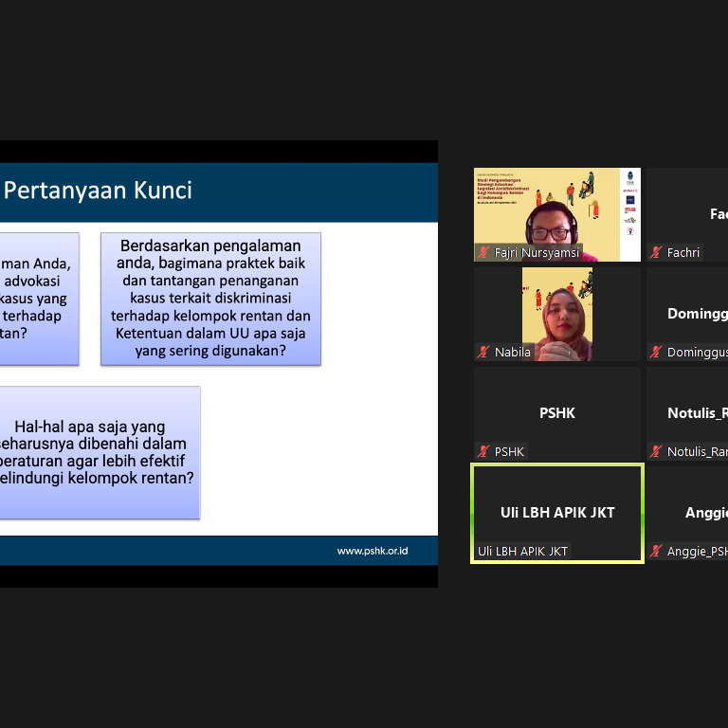Click muted mic icon next to Fachri

point(656,253)
